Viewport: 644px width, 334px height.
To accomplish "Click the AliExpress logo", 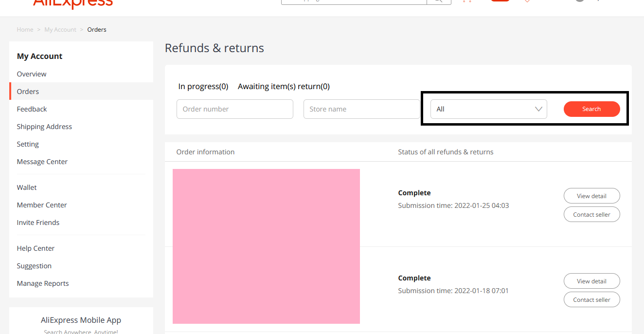I will [x=73, y=3].
